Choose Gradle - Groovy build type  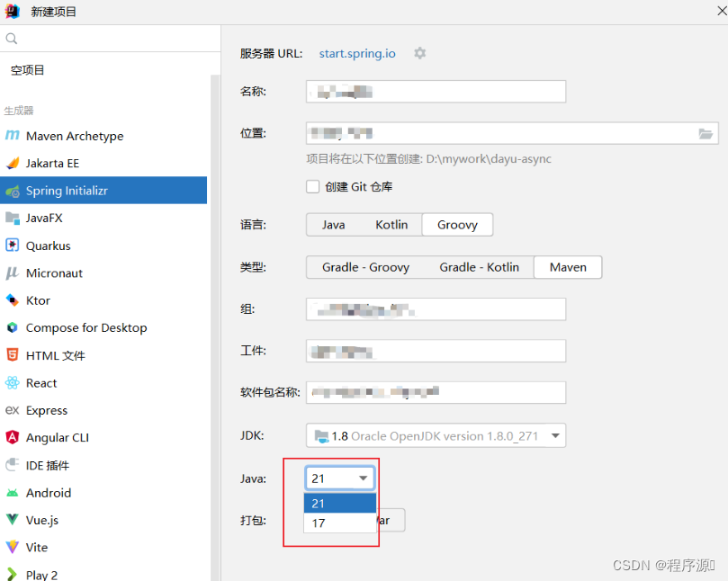[366, 267]
